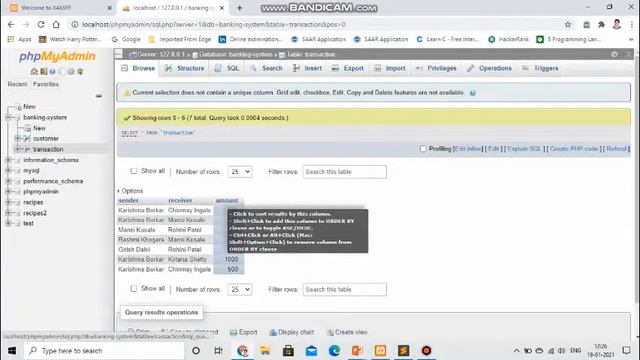Viewport: 640px width, 360px height.
Task: Check the bottom Show all checkbox
Action: 133,289
